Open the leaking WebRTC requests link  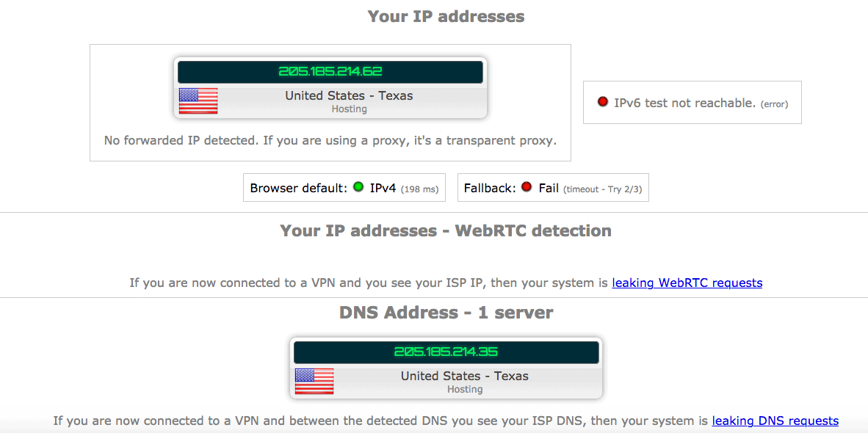click(x=687, y=283)
